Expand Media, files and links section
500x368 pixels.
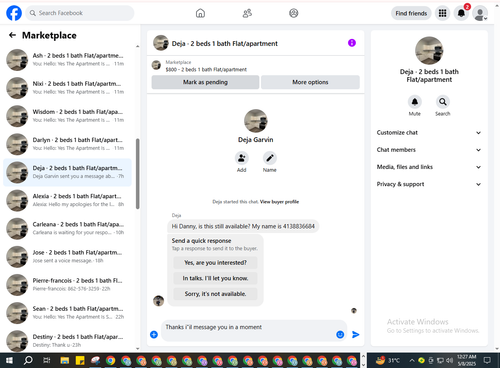point(429,167)
